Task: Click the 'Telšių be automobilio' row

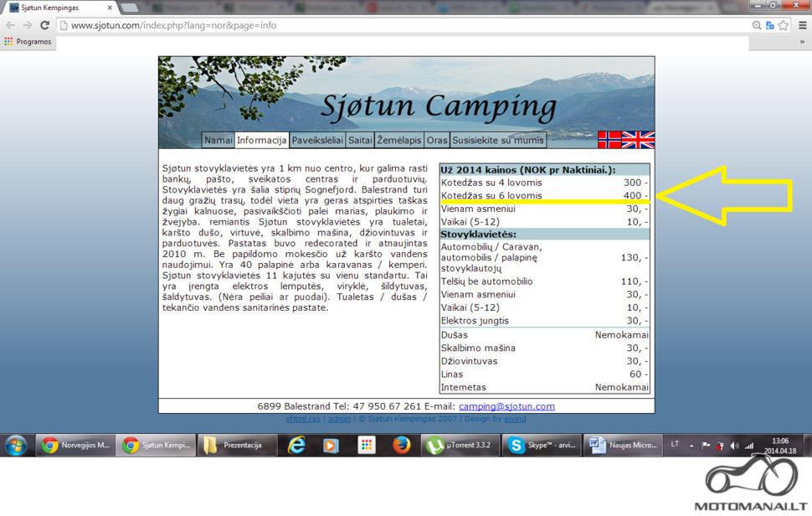Action: [x=544, y=281]
